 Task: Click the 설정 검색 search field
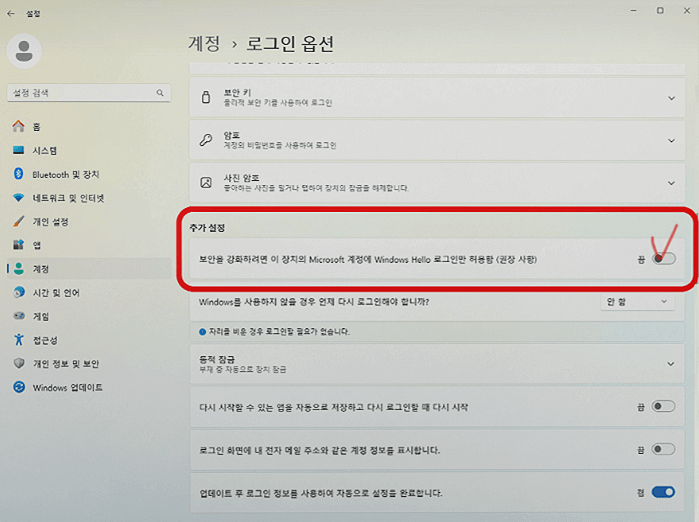click(89, 93)
